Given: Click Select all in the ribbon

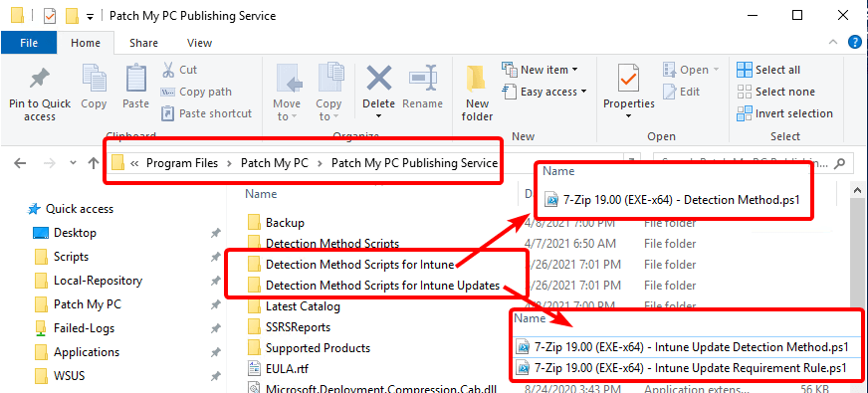Looking at the screenshot, I should [768, 70].
